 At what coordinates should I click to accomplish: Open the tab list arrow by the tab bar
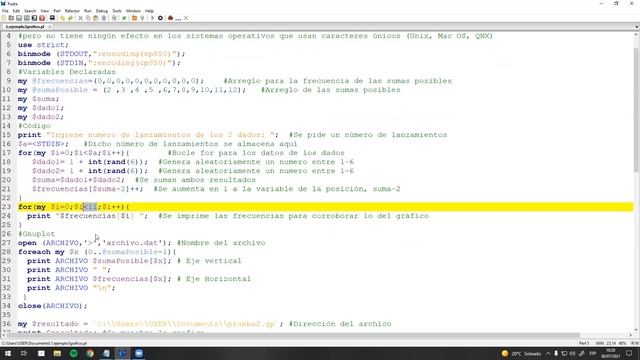[636, 27]
